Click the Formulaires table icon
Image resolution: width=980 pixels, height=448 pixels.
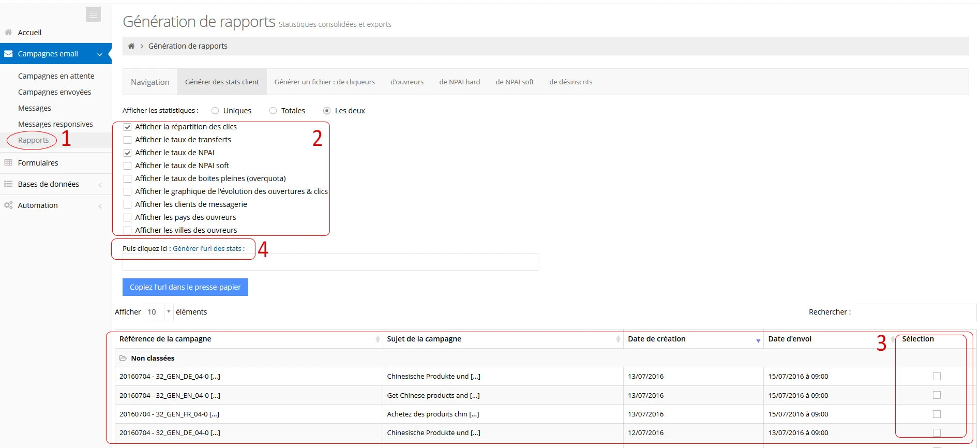[x=8, y=163]
